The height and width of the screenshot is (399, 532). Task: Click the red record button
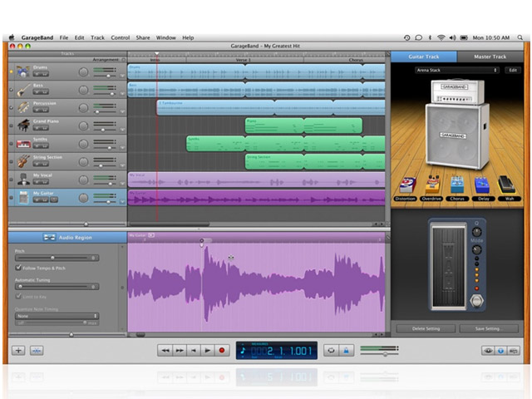[x=222, y=350]
